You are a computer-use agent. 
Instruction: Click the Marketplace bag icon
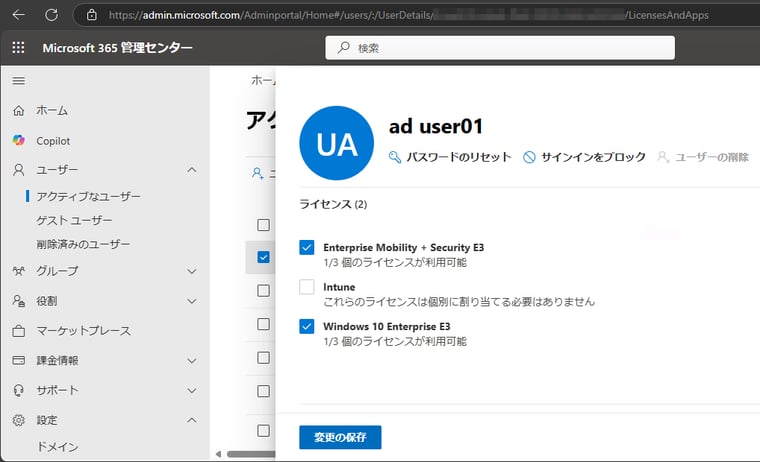(x=18, y=331)
